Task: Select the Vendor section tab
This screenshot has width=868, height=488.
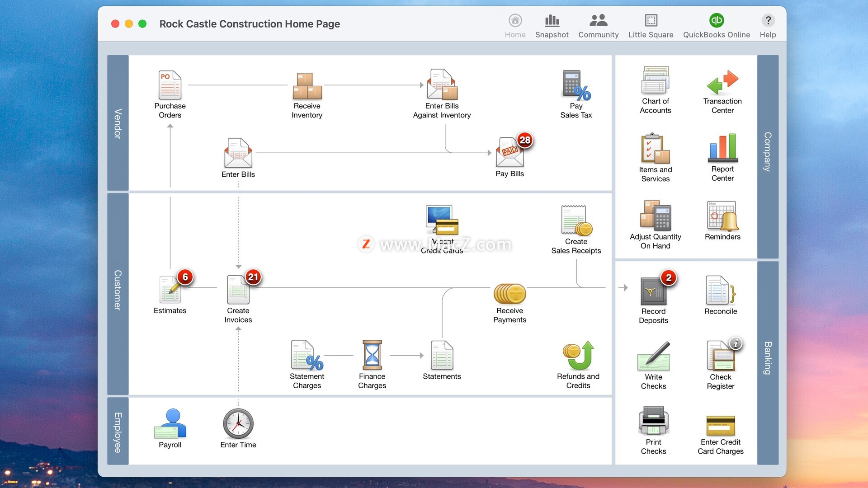Action: [x=118, y=123]
